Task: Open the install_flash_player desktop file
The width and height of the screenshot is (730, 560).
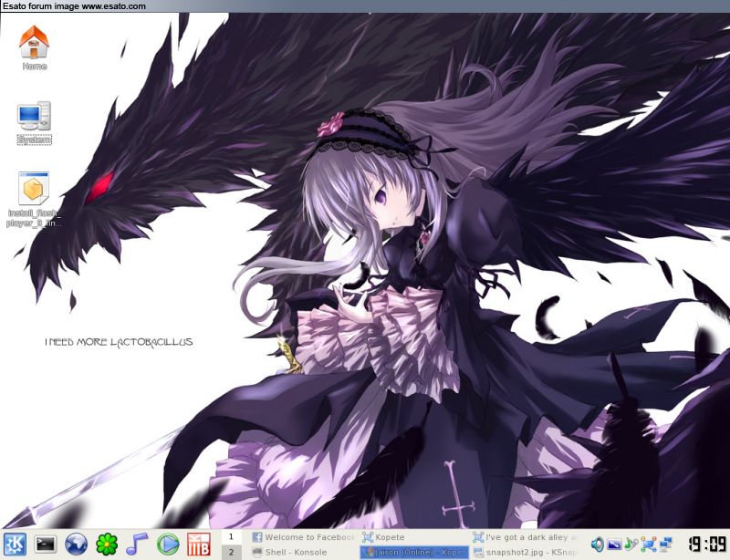Action: tap(34, 199)
